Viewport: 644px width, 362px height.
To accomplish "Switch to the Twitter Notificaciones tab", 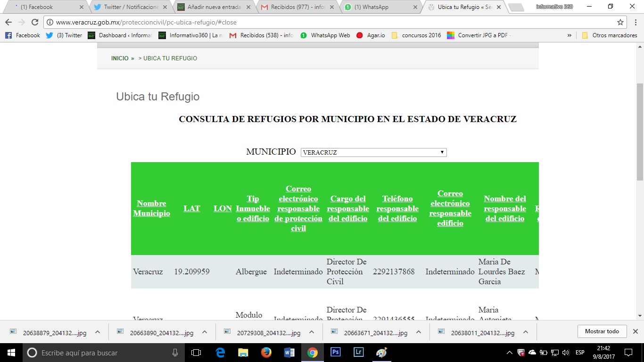I will coord(126,7).
